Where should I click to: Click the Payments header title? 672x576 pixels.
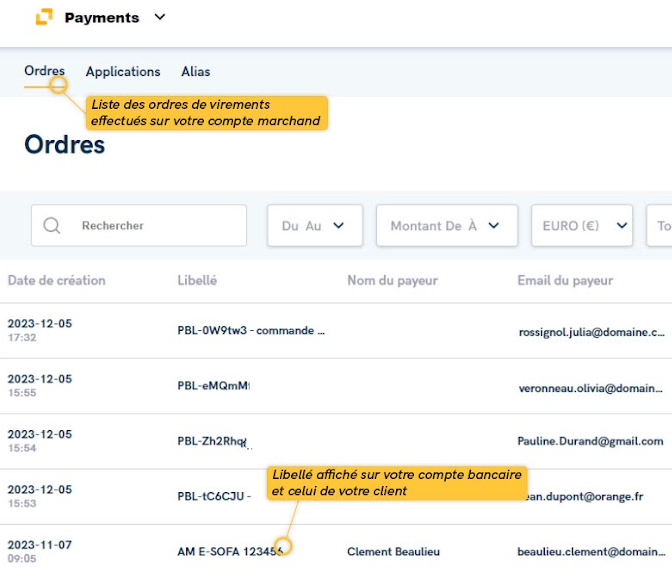(x=102, y=18)
